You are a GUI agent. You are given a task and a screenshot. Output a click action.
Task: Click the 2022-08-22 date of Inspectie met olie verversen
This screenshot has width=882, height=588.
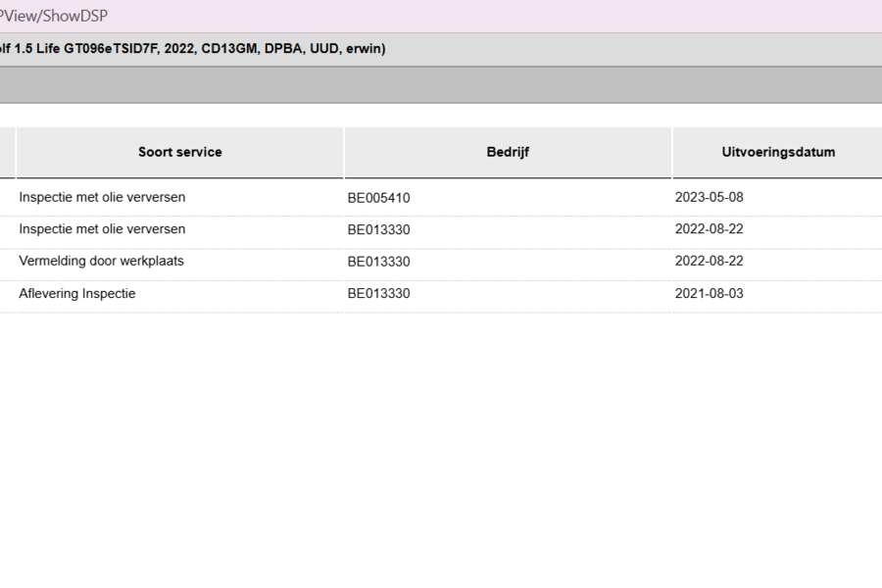(x=709, y=229)
